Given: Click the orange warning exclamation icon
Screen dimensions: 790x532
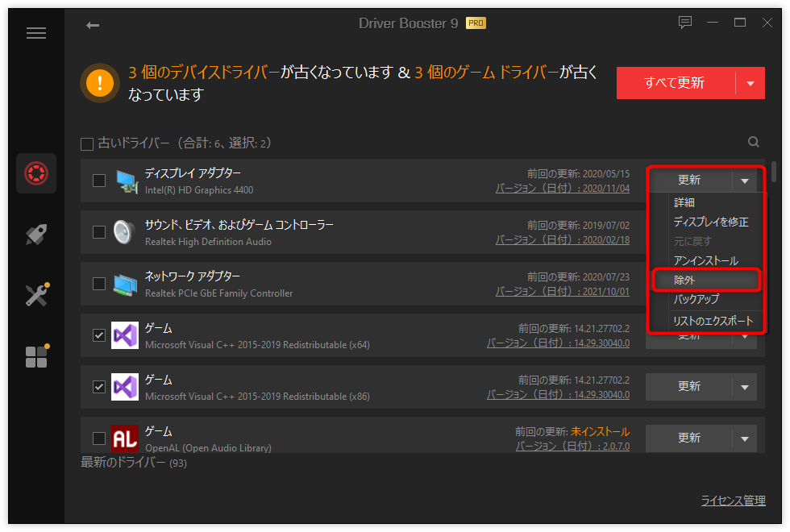Looking at the screenshot, I should 100,82.
